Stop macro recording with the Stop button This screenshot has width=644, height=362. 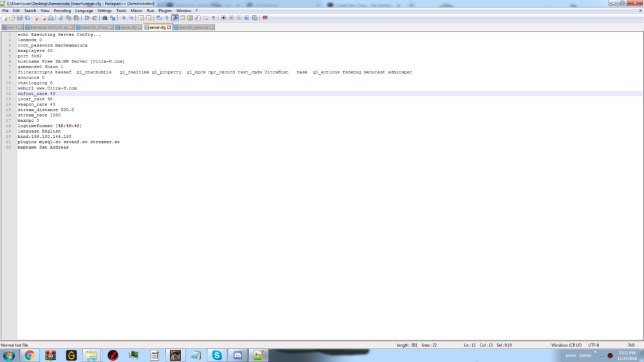tap(231, 18)
